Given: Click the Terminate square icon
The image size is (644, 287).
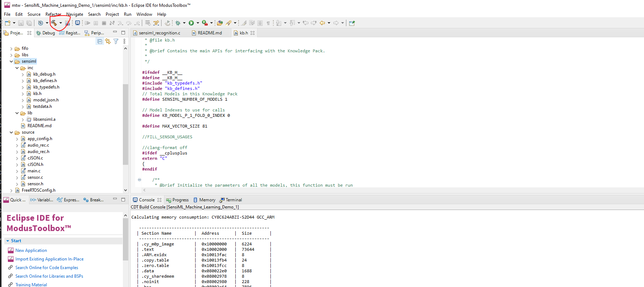Looking at the screenshot, I should tap(104, 23).
